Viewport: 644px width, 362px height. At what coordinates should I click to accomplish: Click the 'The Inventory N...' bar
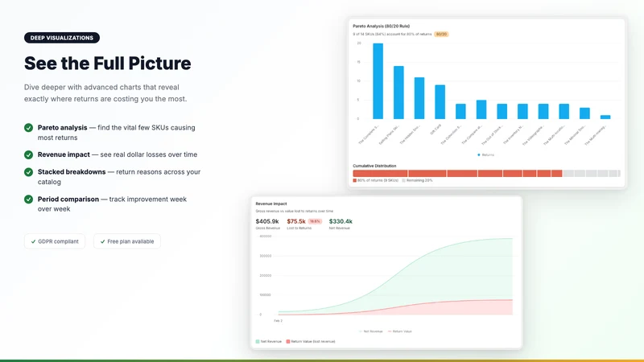tap(522, 111)
